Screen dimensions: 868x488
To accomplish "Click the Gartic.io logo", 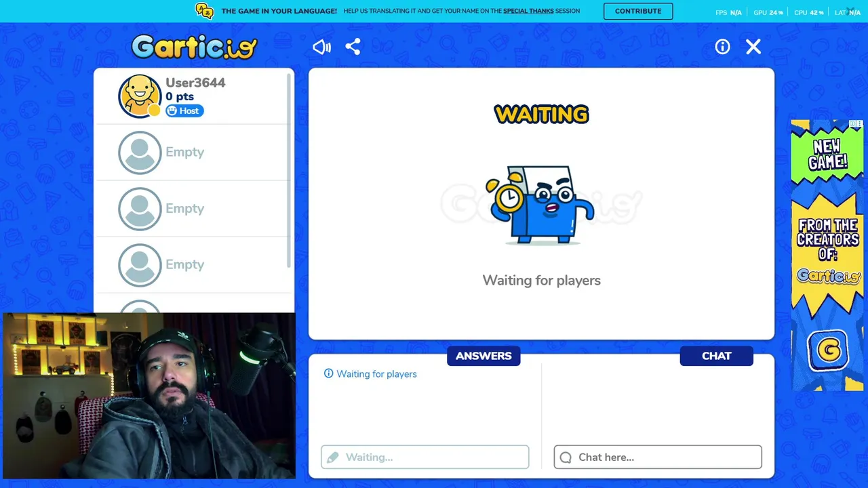I will (195, 47).
